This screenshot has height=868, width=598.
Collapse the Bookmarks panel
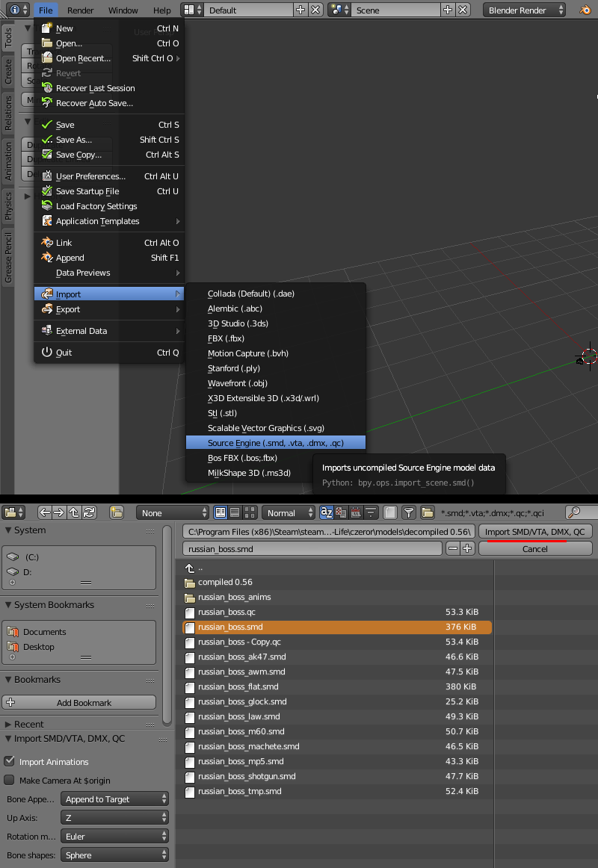click(8, 679)
